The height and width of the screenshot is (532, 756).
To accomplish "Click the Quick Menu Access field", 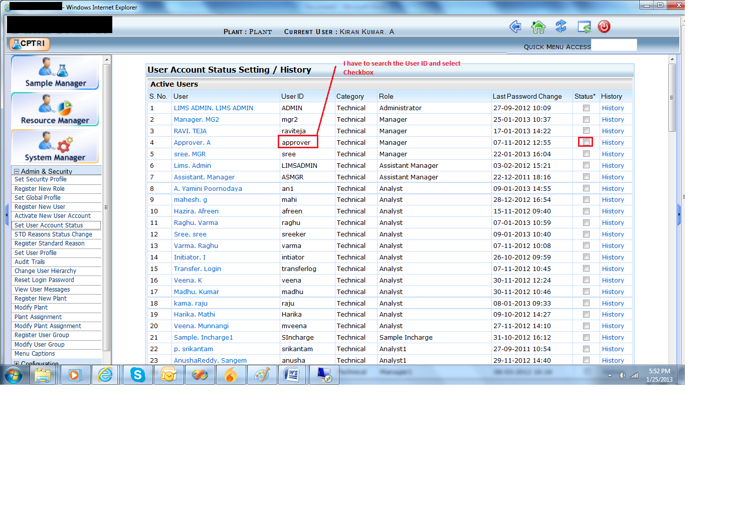I will click(614, 46).
